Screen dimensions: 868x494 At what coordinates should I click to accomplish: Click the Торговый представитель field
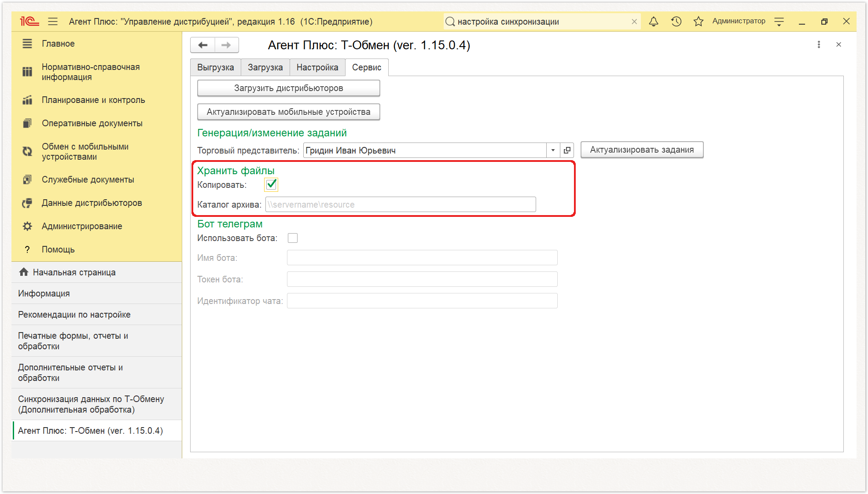425,150
